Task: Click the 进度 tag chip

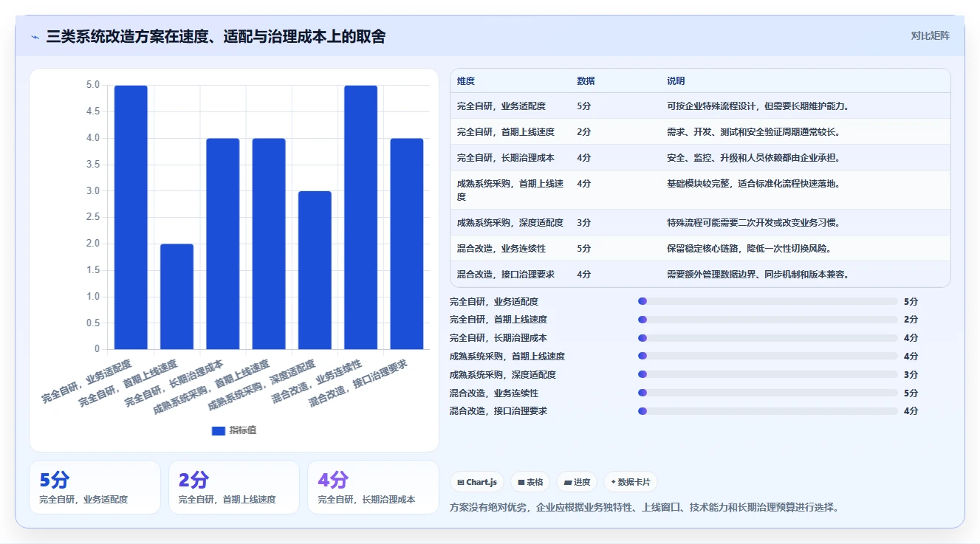Action: (577, 482)
